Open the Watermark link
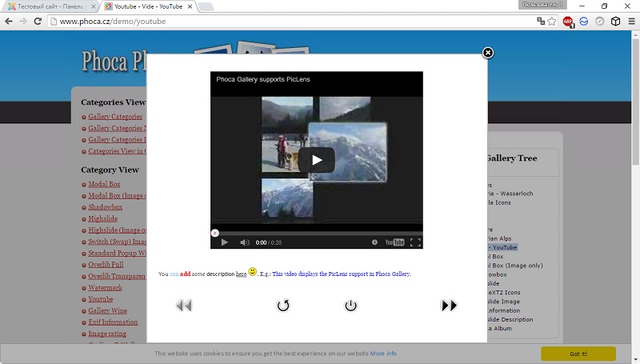This screenshot has height=364, width=640. (105, 287)
